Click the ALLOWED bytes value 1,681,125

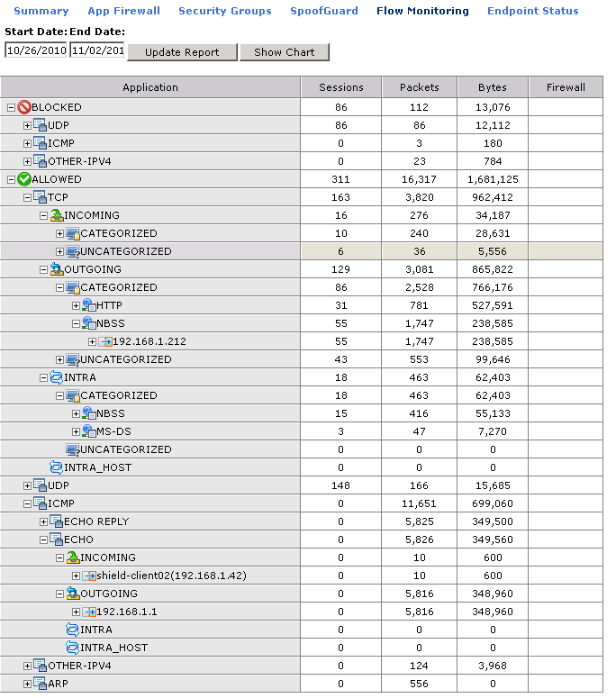click(493, 179)
